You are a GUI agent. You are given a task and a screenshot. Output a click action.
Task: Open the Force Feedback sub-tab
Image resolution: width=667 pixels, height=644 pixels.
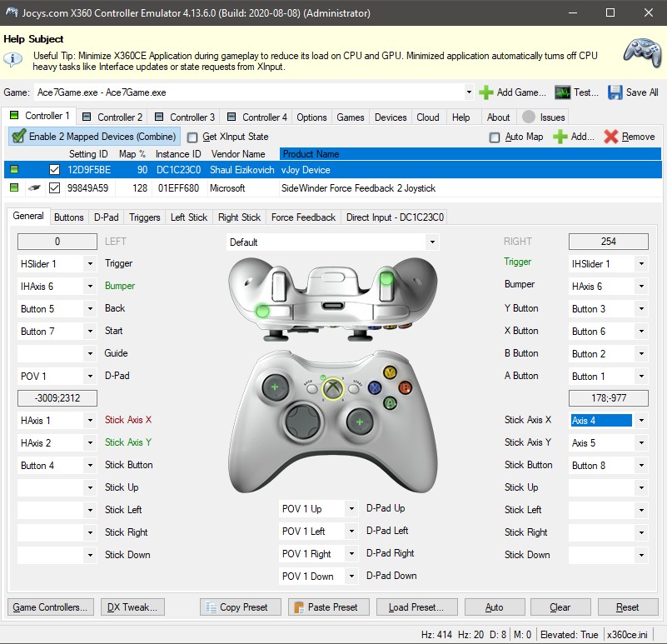pos(303,217)
